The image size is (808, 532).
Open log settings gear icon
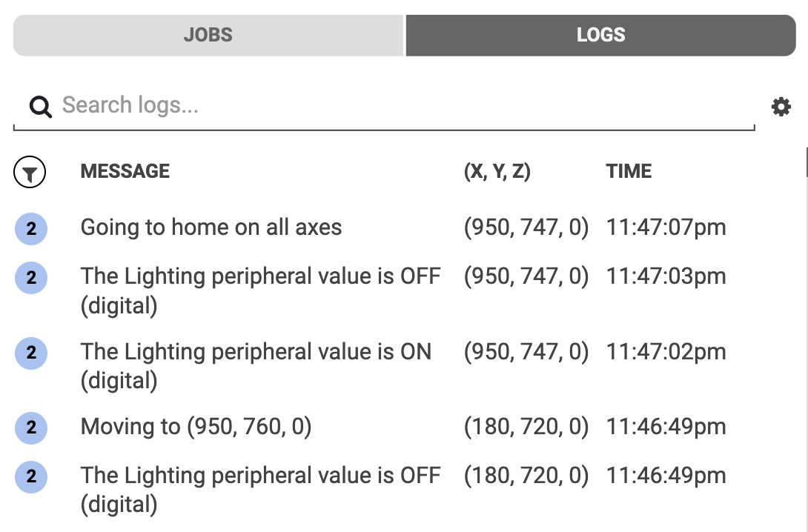click(781, 107)
